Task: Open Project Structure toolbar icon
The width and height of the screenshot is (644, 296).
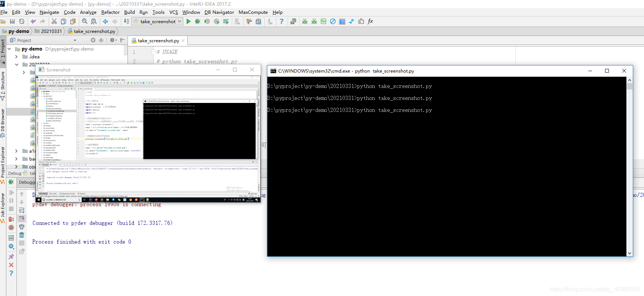Action: click(258, 21)
